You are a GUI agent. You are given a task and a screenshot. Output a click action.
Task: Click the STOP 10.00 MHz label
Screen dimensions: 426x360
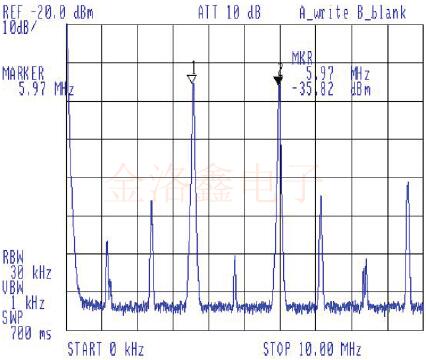pyautogui.click(x=312, y=349)
